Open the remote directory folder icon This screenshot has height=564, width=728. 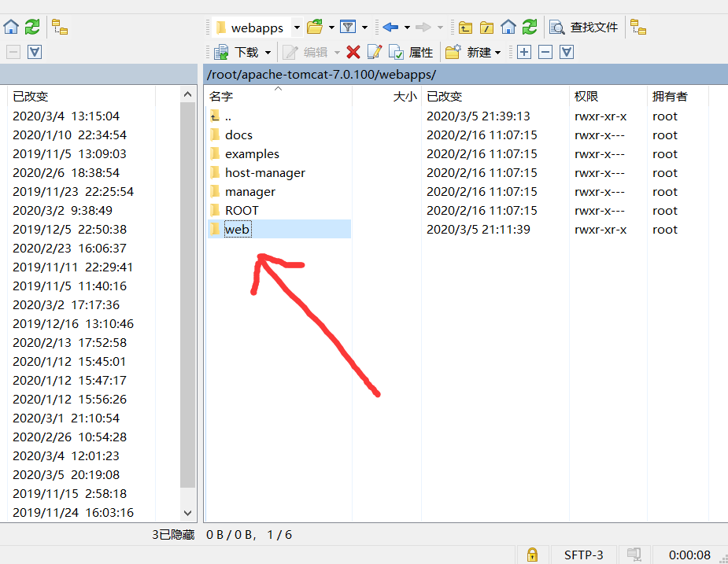tap(315, 27)
